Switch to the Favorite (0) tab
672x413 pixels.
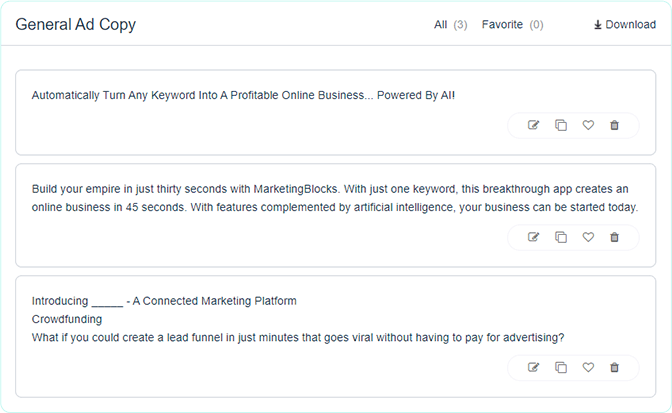pyautogui.click(x=513, y=24)
